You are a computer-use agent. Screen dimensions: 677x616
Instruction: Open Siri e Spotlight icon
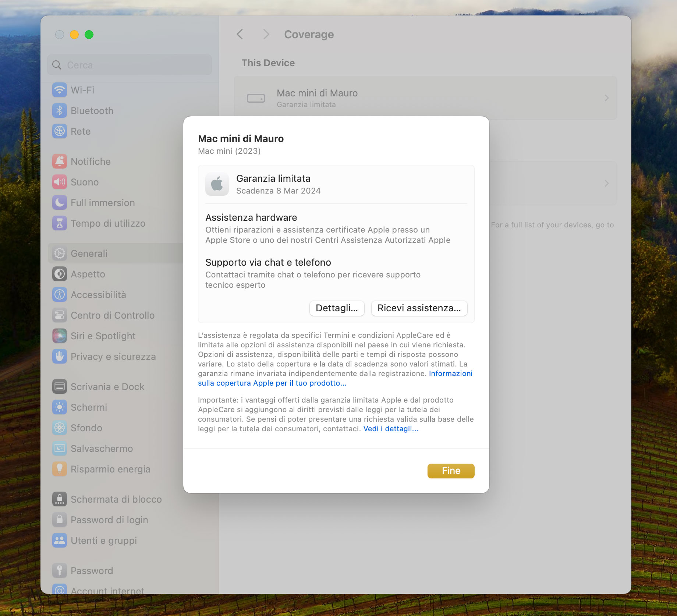click(60, 336)
